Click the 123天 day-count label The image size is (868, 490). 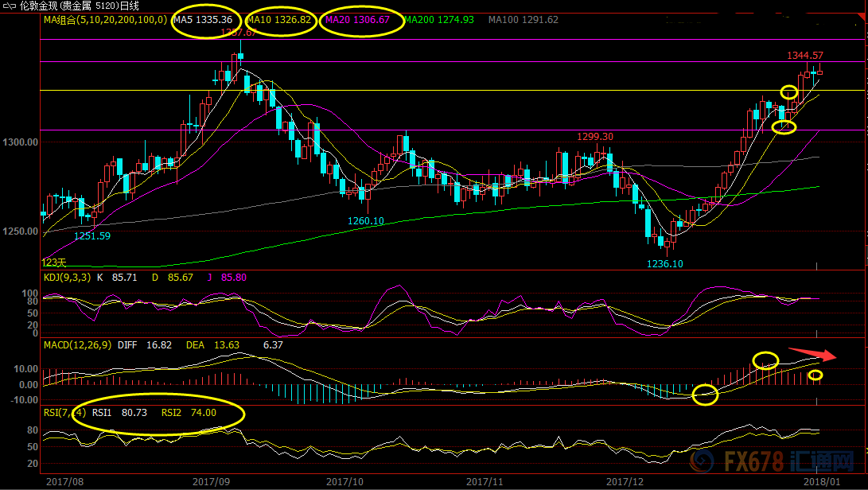pyautogui.click(x=53, y=262)
